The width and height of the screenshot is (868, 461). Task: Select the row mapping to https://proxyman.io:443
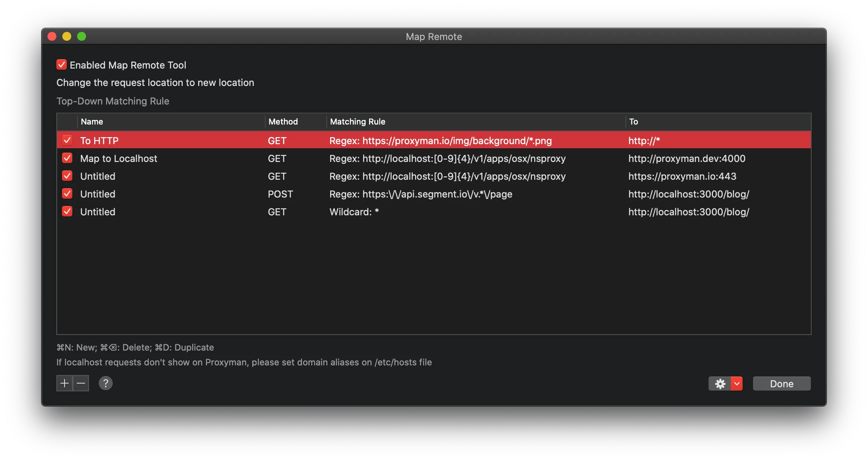[x=408, y=176]
